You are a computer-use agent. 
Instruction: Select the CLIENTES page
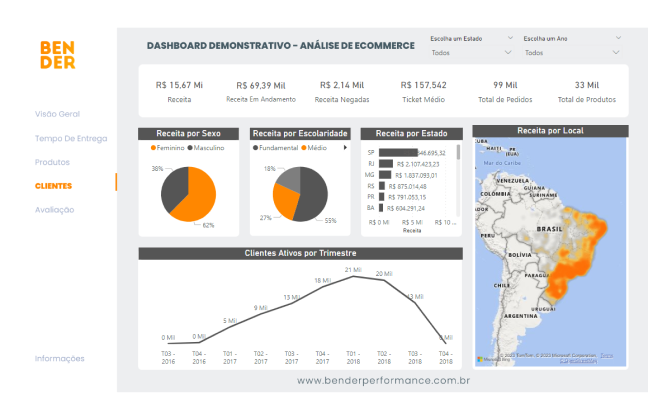coord(53,186)
